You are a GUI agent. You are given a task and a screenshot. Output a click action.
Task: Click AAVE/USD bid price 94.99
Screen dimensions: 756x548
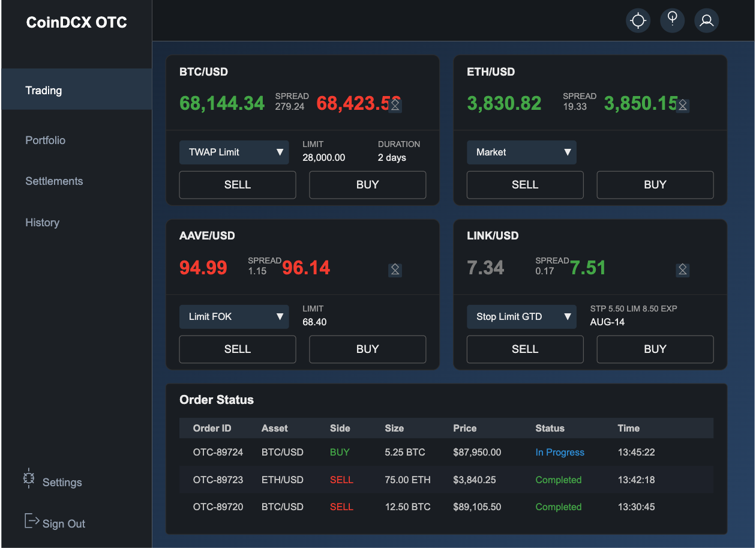[x=203, y=268]
